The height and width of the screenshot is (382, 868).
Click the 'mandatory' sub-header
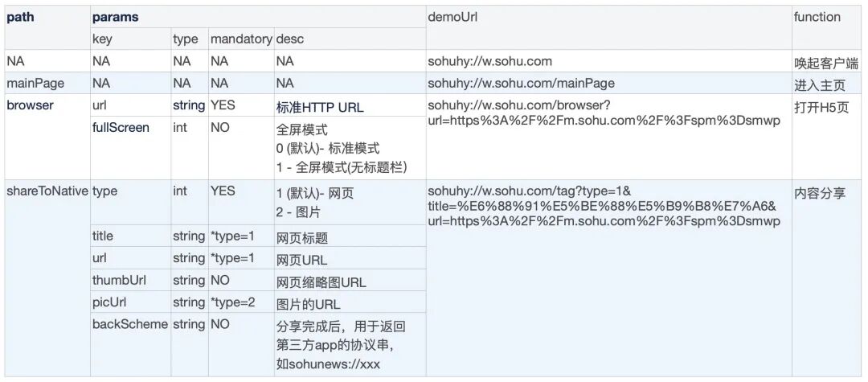241,39
